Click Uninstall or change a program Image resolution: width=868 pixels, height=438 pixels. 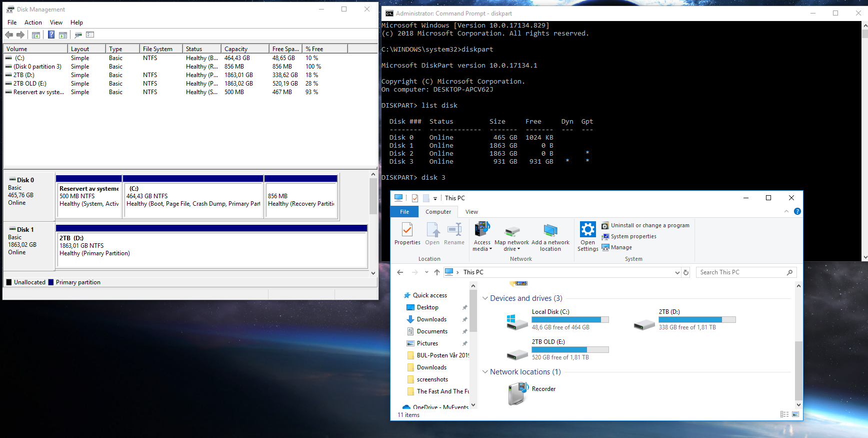[645, 225]
